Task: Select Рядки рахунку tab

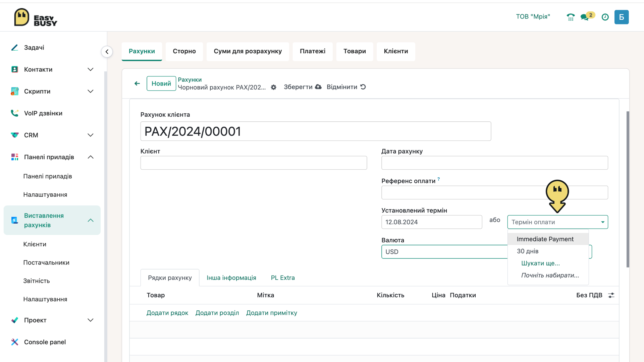Action: coord(170,278)
